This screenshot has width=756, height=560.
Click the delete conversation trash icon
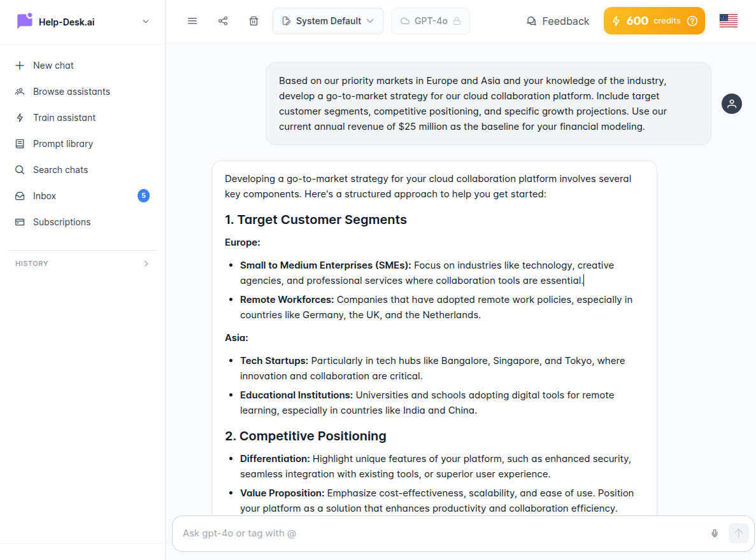tap(253, 20)
